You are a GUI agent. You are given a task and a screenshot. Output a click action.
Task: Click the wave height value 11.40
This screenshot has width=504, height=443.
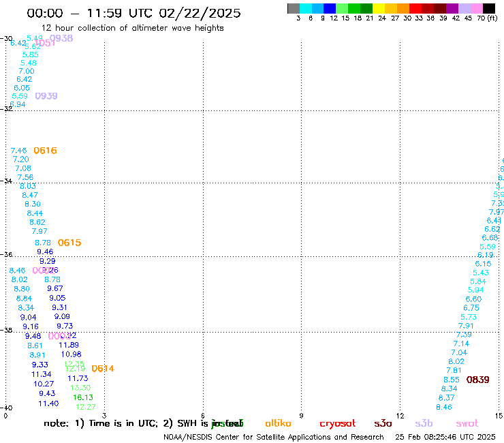click(48, 403)
